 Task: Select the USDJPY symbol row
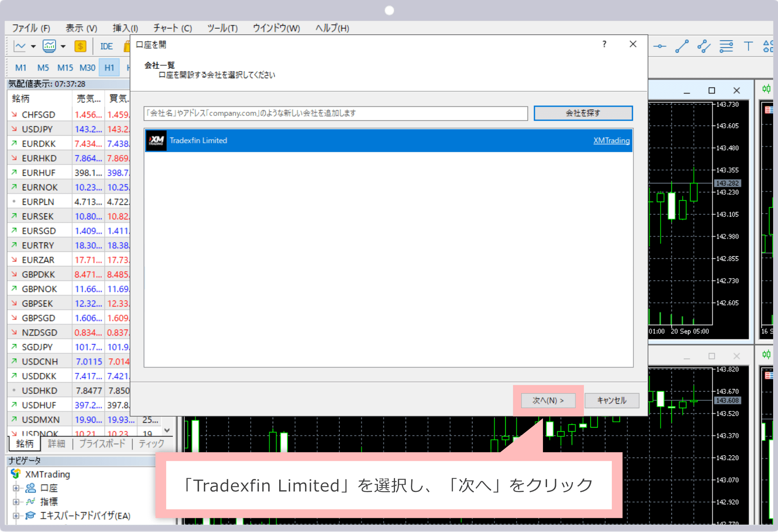point(69,129)
